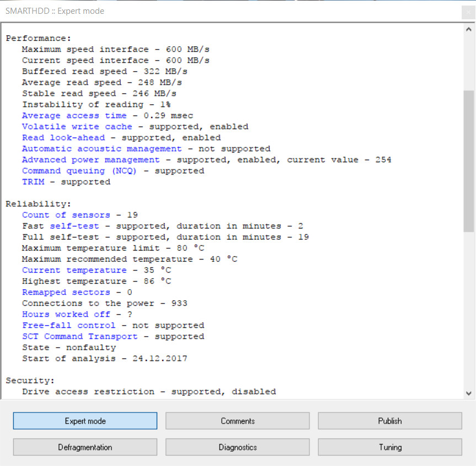The image size is (476, 466).
Task: Open the Advanced power management link
Action: pyautogui.click(x=90, y=160)
